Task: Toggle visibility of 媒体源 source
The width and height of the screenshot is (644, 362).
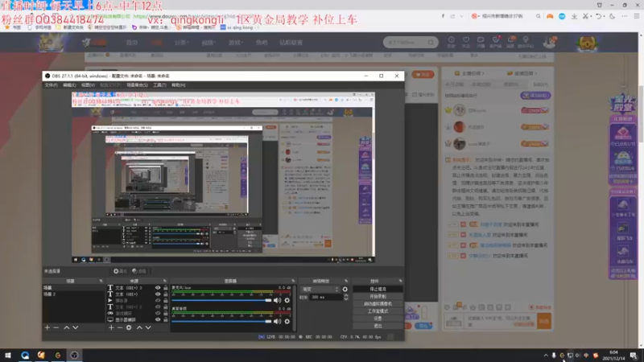Action: (x=158, y=300)
